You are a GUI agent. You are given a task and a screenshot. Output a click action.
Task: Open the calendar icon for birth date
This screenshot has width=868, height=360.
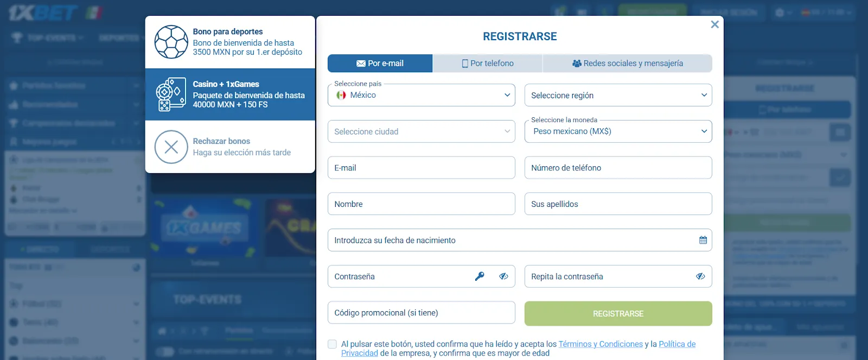[x=703, y=240]
